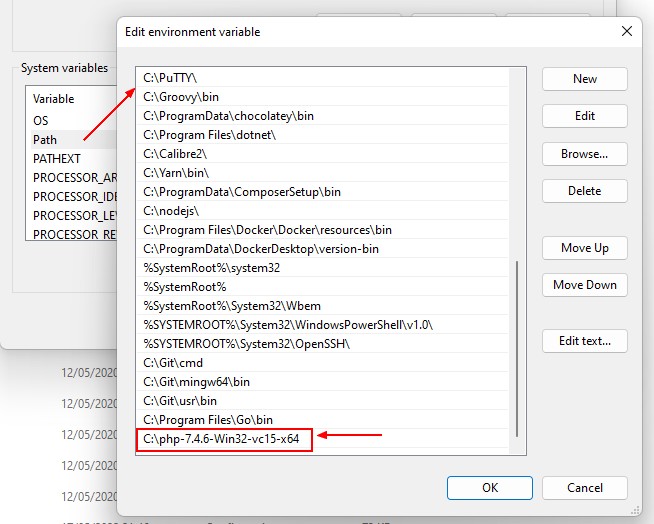Image resolution: width=654 pixels, height=524 pixels.
Task: Click the Edit button
Action: pos(585,116)
